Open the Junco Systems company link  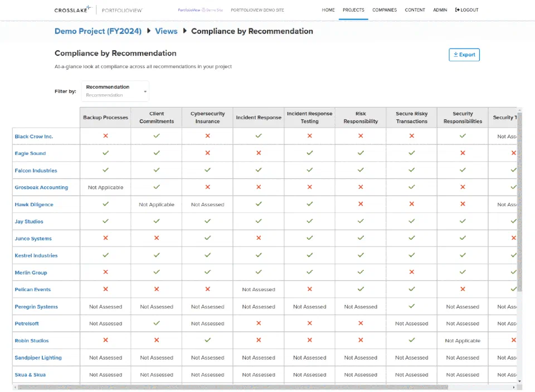[x=33, y=238]
